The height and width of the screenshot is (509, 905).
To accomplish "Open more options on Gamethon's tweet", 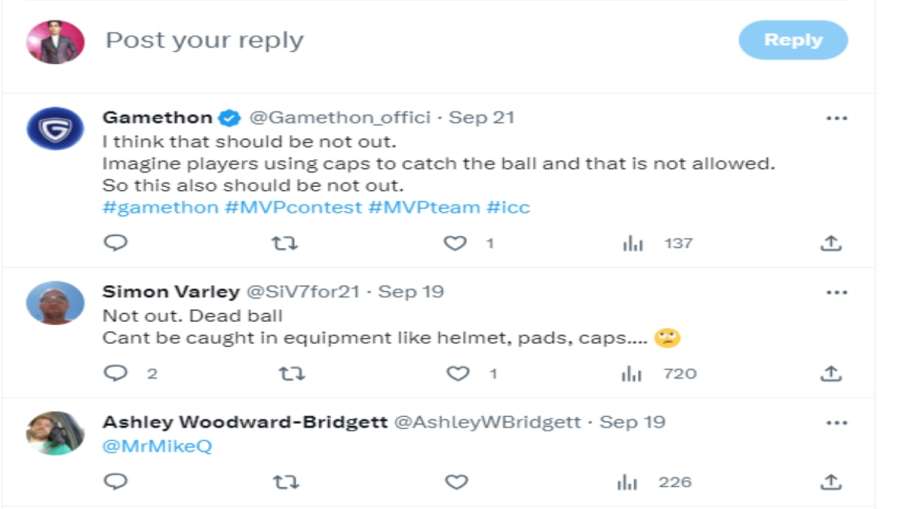I will [836, 118].
